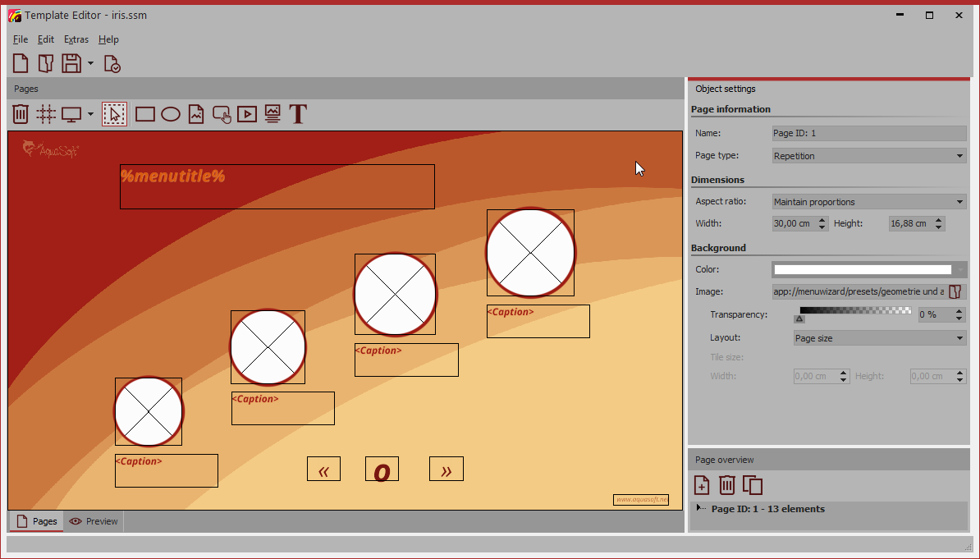Select the Text tool

[x=298, y=114]
